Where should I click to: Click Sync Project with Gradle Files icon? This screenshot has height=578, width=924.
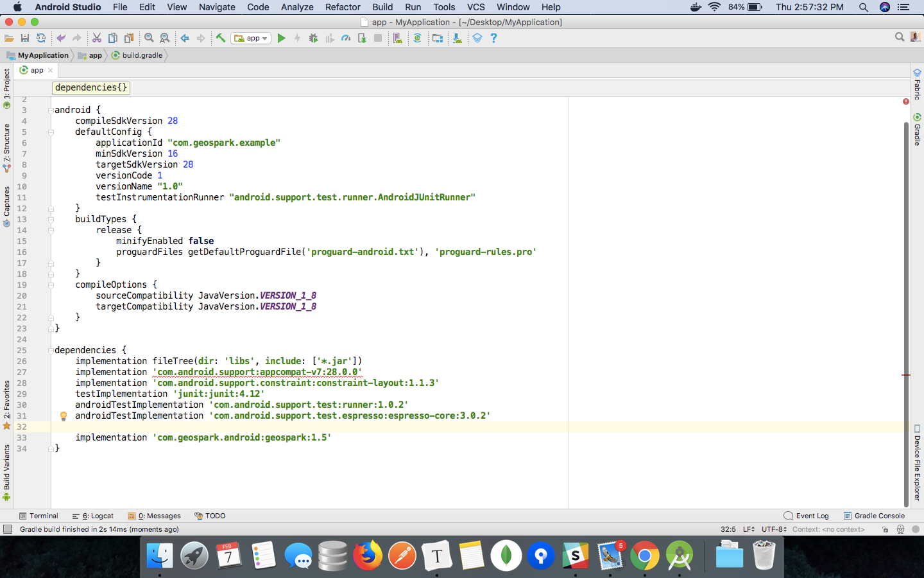point(417,39)
